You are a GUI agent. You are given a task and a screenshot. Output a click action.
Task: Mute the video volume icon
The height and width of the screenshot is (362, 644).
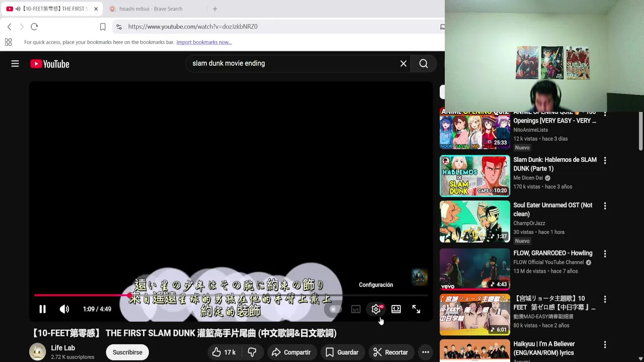pyautogui.click(x=64, y=309)
